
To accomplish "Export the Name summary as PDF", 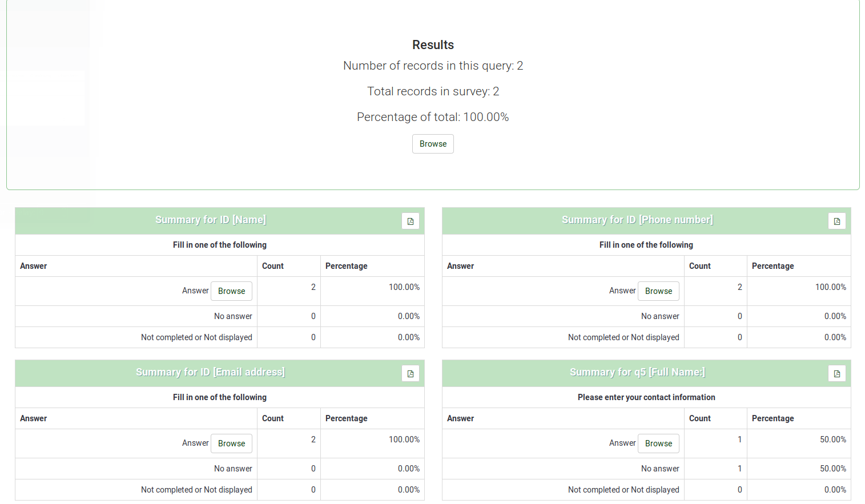I will coord(410,221).
